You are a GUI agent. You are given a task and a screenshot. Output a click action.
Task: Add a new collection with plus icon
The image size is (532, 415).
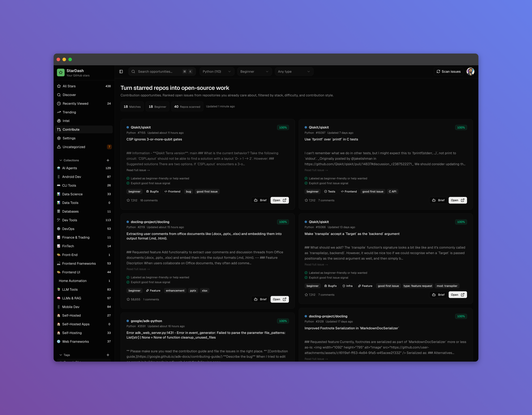point(108,160)
